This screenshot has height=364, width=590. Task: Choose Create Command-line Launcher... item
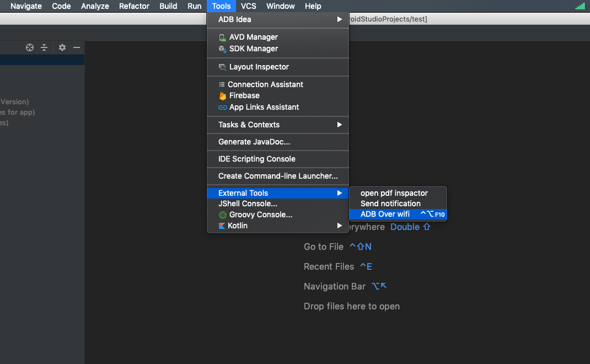pos(278,176)
